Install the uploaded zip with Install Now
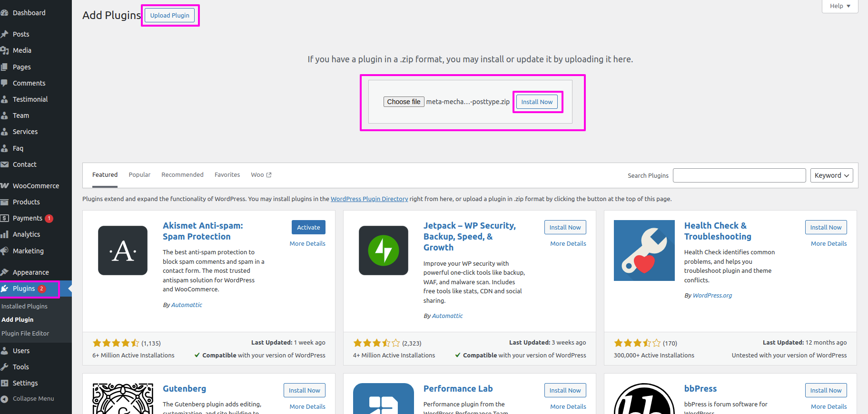This screenshot has height=414, width=868. click(x=537, y=102)
